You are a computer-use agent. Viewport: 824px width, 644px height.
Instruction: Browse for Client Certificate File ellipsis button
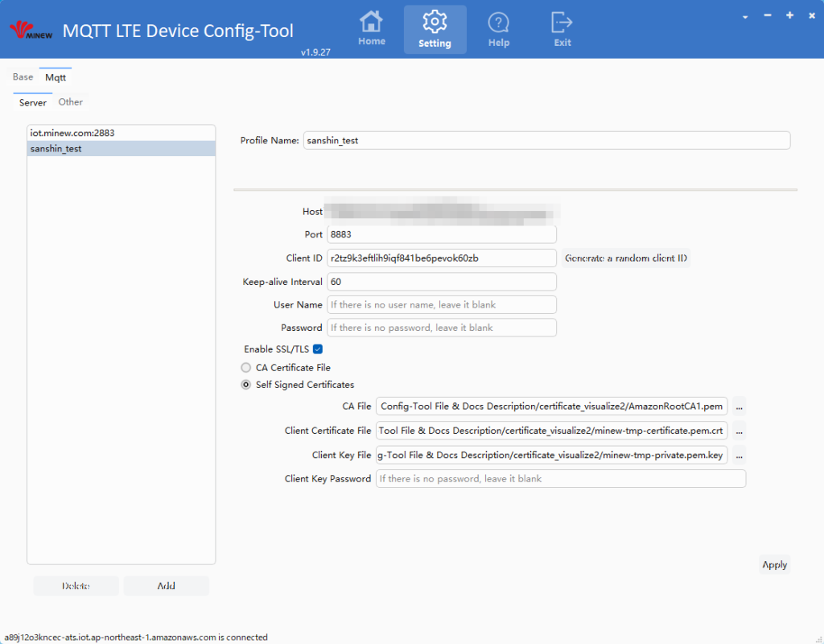pyautogui.click(x=739, y=431)
